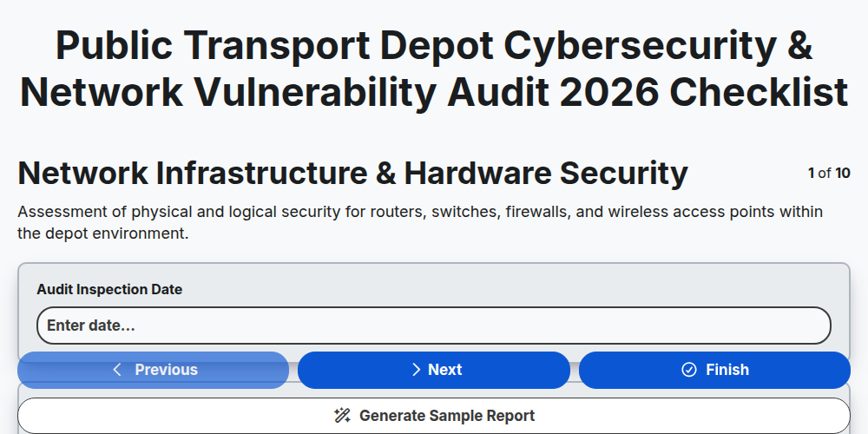
Task: Click the Generate Sample Report button label
Action: pos(447,416)
